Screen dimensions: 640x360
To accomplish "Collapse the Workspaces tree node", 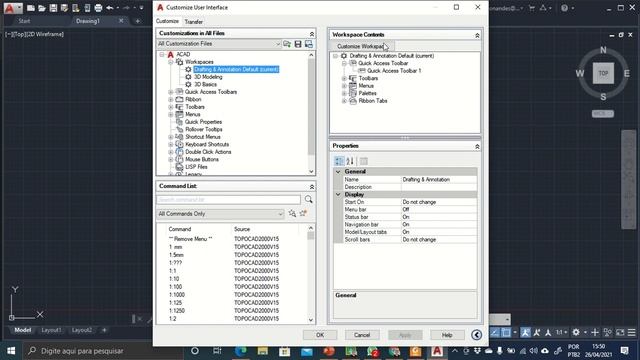I will coord(171,62).
